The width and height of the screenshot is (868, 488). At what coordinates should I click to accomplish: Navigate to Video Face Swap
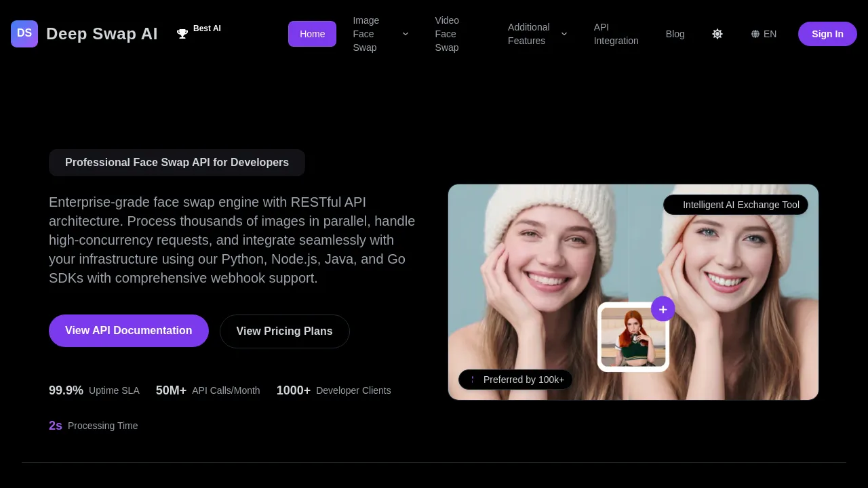pyautogui.click(x=448, y=34)
